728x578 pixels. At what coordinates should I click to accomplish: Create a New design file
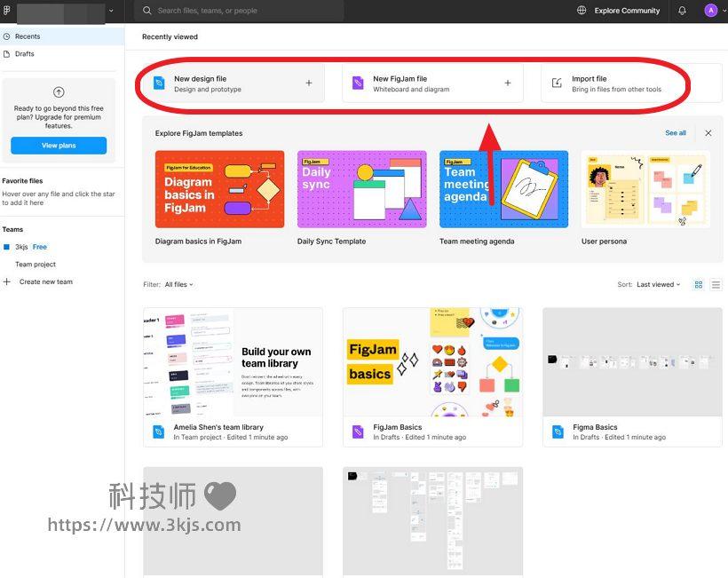(233, 83)
